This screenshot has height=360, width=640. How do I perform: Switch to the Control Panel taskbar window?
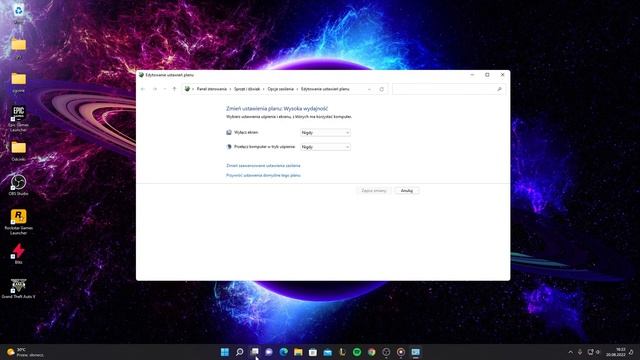[416, 352]
